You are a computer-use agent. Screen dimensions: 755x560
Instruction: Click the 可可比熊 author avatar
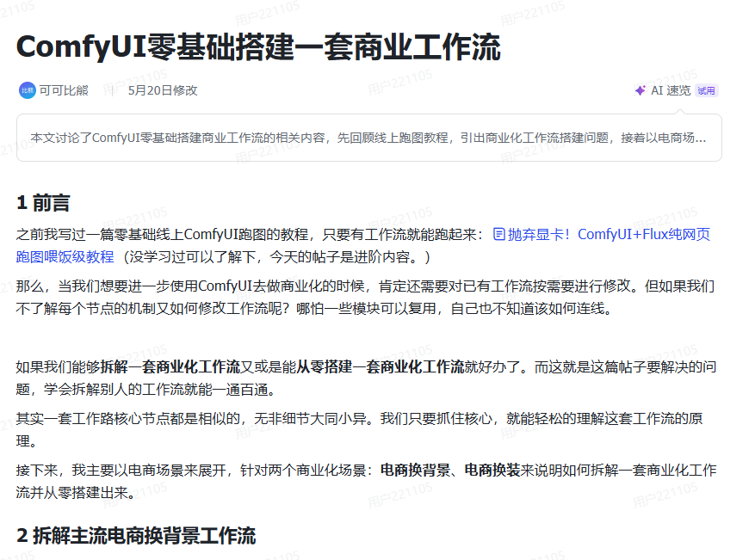[x=28, y=90]
